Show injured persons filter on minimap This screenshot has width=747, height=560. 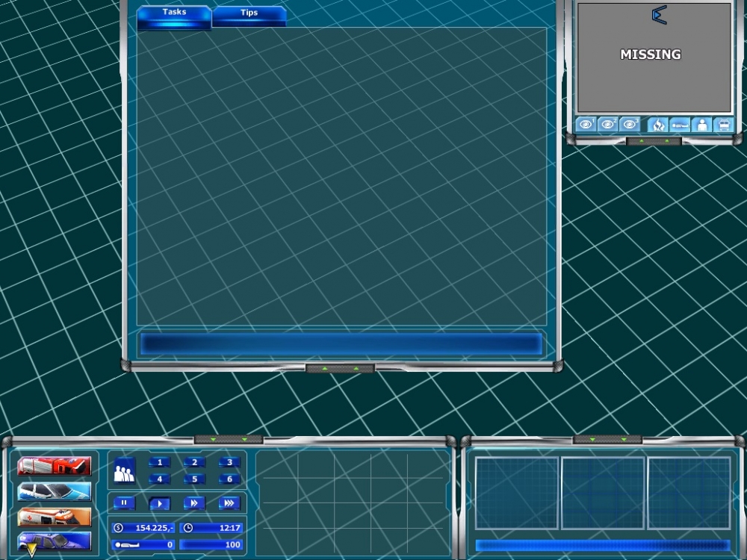pyautogui.click(x=680, y=125)
